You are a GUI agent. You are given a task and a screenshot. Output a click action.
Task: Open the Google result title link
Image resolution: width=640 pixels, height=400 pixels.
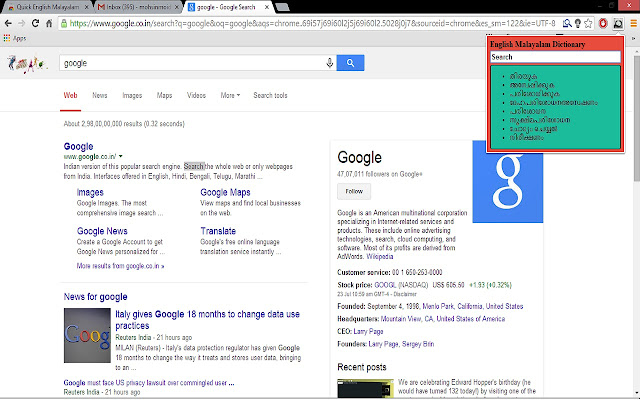pos(78,146)
